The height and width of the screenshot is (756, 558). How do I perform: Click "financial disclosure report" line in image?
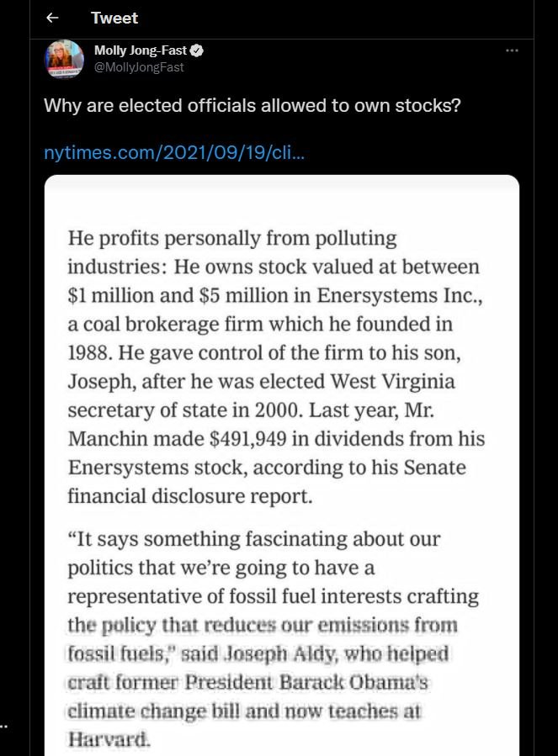pyautogui.click(x=190, y=495)
